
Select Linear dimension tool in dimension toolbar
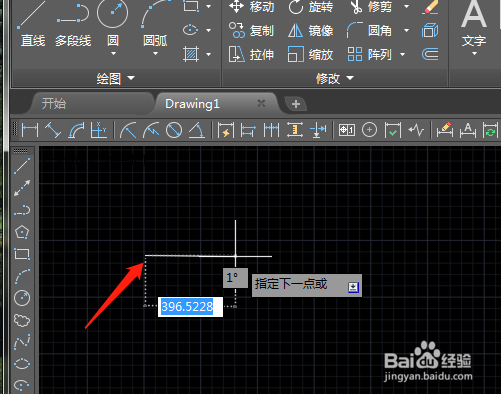[x=30, y=130]
